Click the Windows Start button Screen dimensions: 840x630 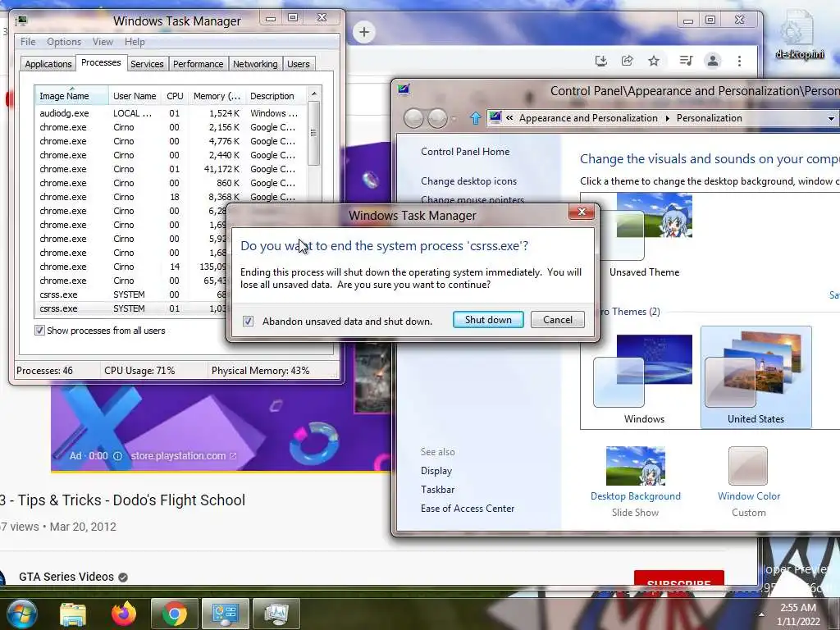(22, 614)
